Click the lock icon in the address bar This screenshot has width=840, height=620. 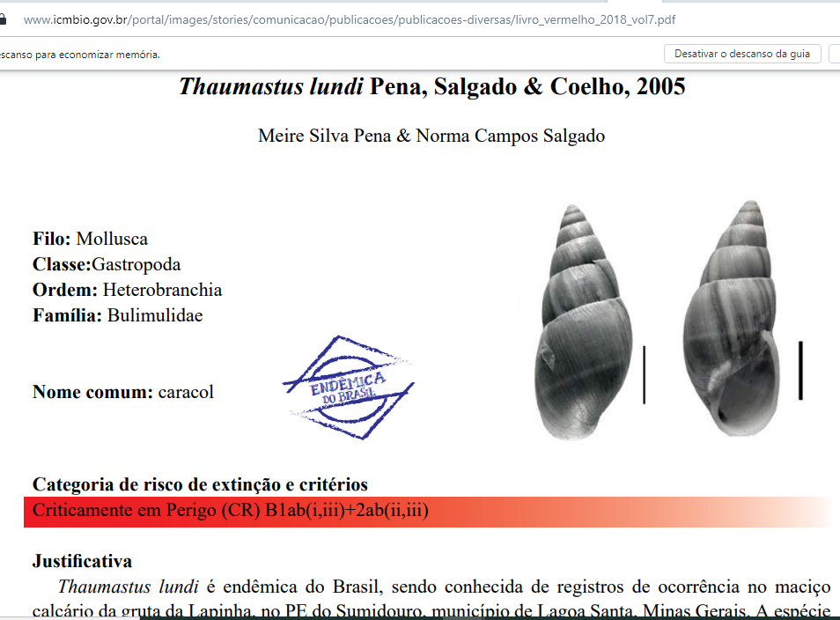click(x=2, y=20)
